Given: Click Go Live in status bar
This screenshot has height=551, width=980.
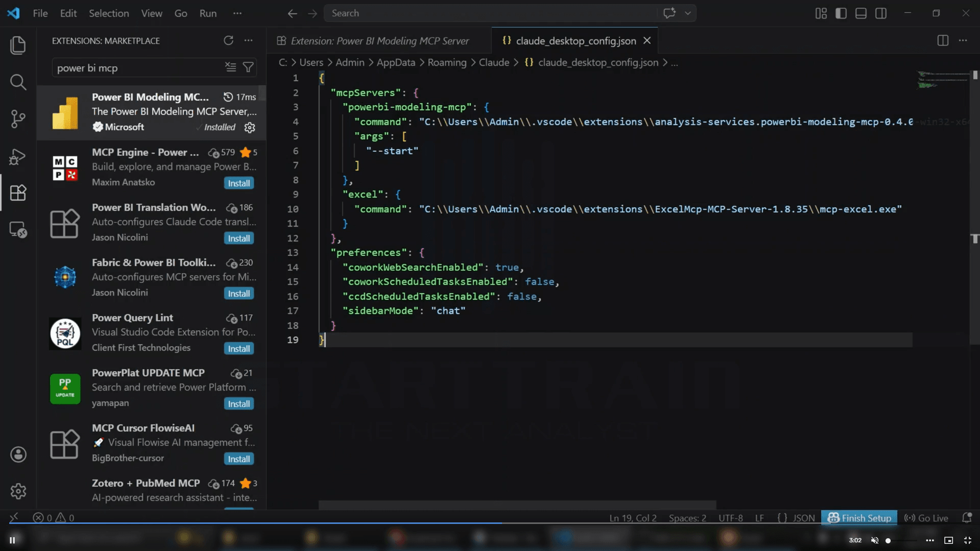Looking at the screenshot, I should point(926,518).
